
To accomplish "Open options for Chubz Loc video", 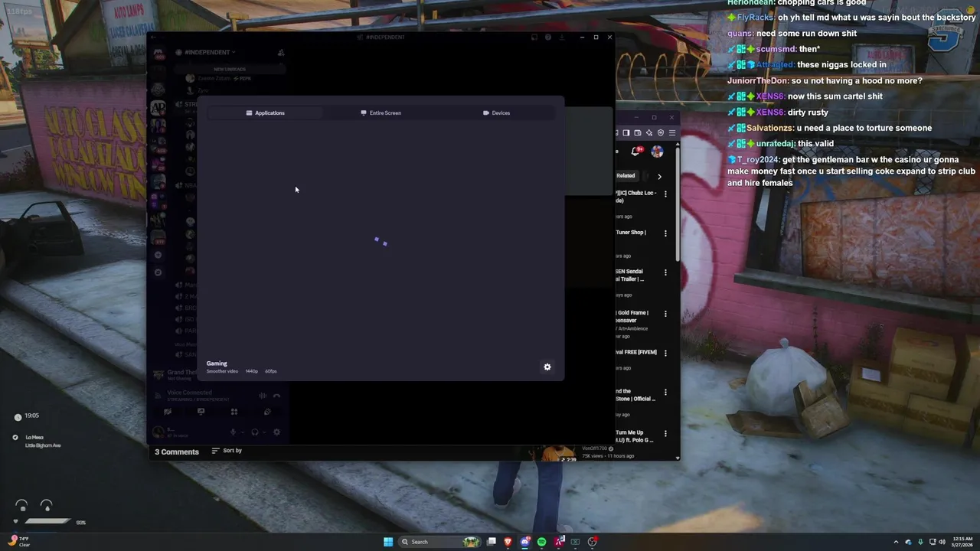I will (665, 194).
